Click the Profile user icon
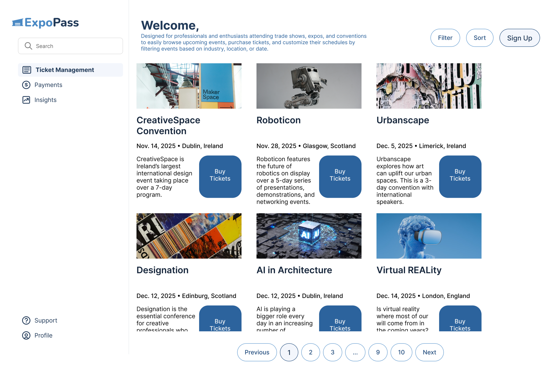 click(26, 335)
